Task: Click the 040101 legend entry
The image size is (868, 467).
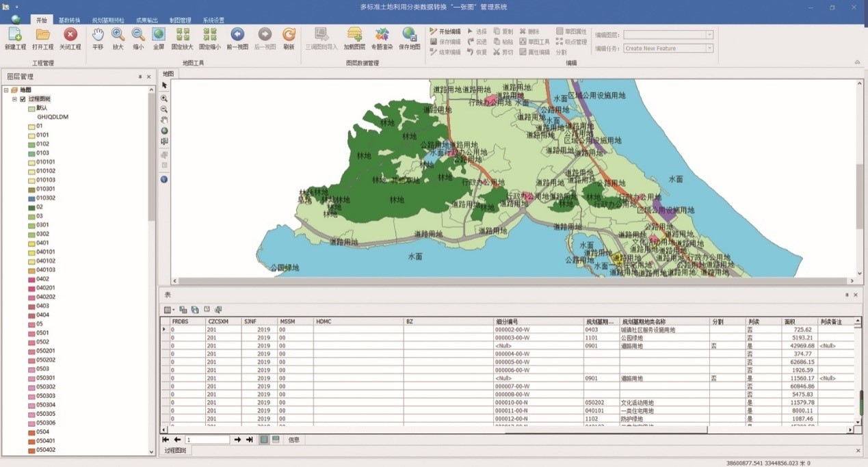Action: coord(41,252)
